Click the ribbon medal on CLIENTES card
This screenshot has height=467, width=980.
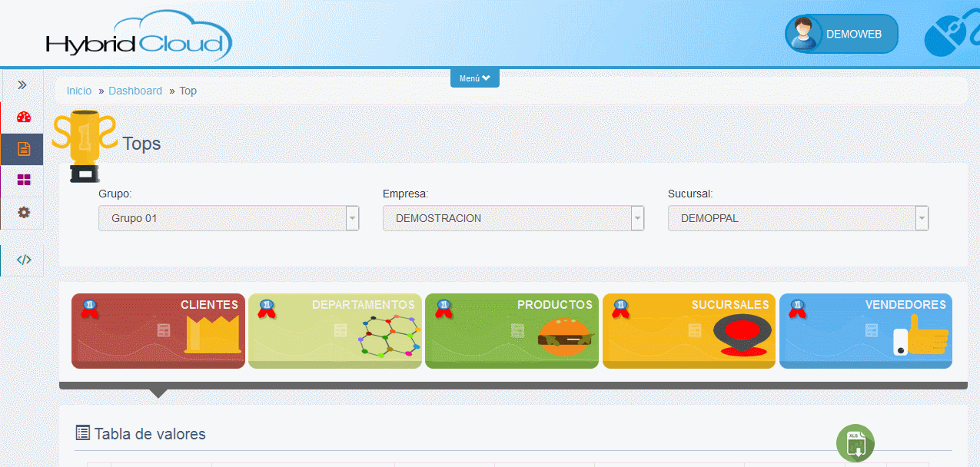click(90, 309)
